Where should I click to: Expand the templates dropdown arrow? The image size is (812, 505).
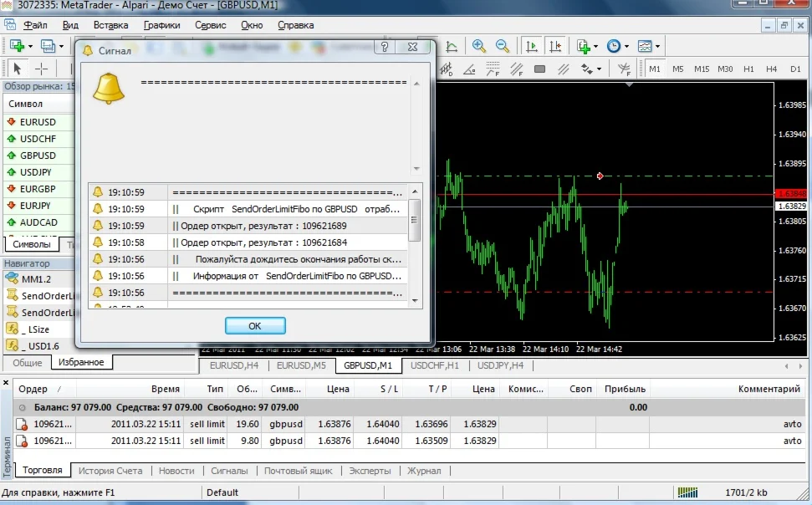658,47
